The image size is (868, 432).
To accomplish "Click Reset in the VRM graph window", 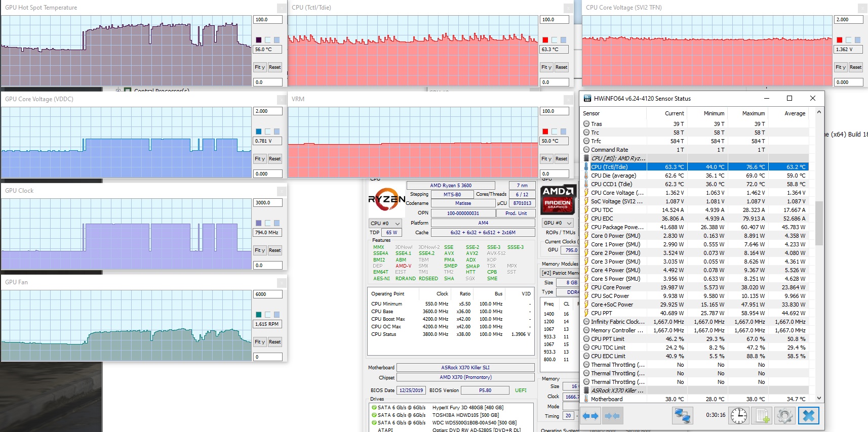I will 561,159.
